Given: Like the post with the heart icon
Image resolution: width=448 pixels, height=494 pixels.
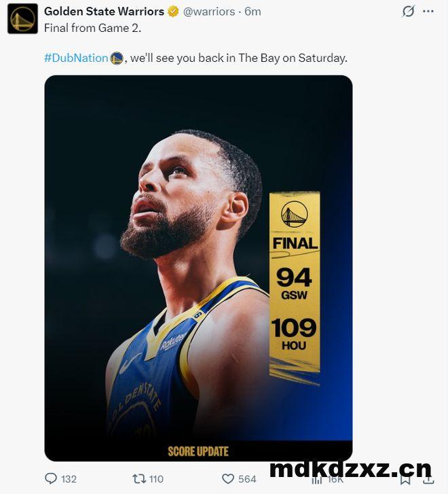Looking at the screenshot, I should pos(228,479).
